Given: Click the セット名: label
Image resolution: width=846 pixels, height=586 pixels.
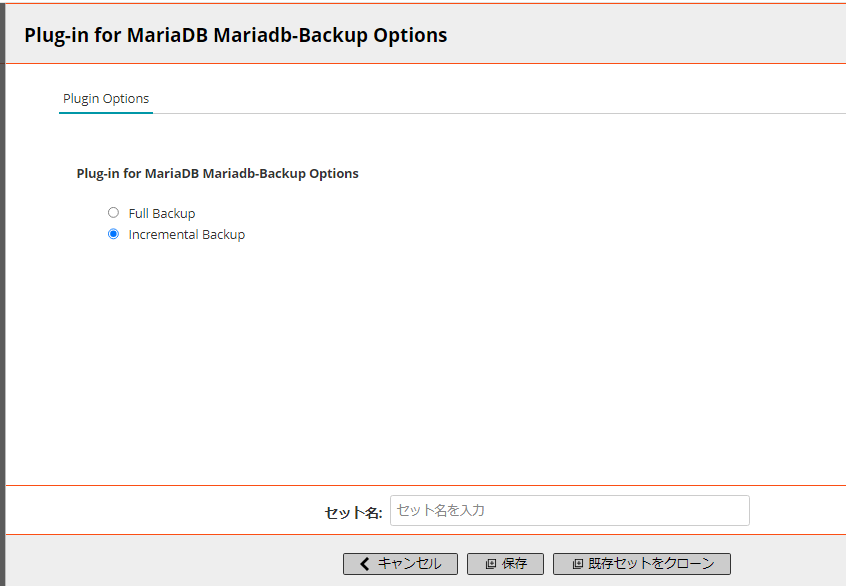Looking at the screenshot, I should 353,513.
